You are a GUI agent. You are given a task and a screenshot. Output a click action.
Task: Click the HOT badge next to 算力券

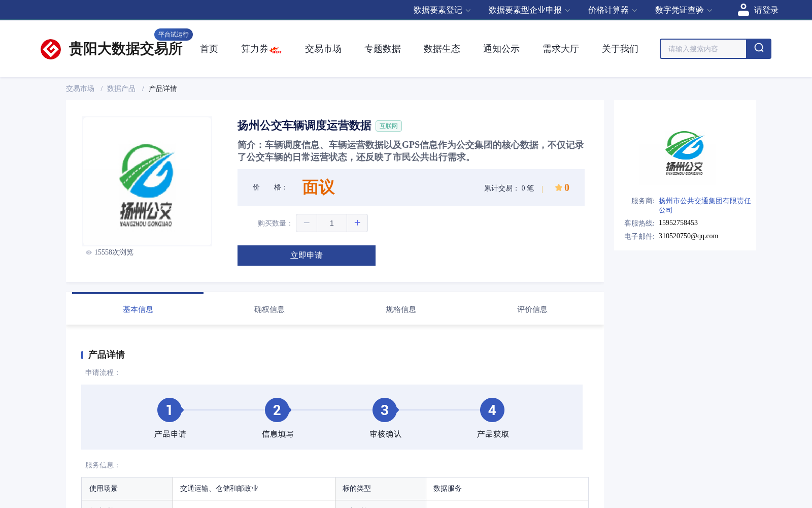tap(276, 50)
